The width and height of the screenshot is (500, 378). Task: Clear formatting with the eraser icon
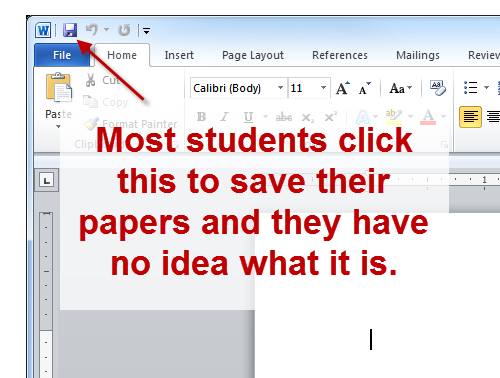pyautogui.click(x=437, y=88)
